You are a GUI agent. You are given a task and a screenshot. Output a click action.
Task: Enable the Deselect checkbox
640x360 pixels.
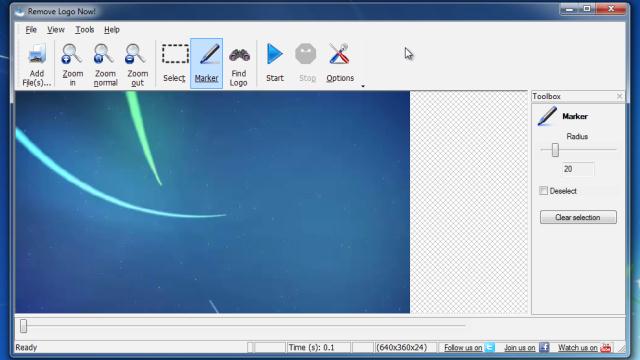pos(543,191)
